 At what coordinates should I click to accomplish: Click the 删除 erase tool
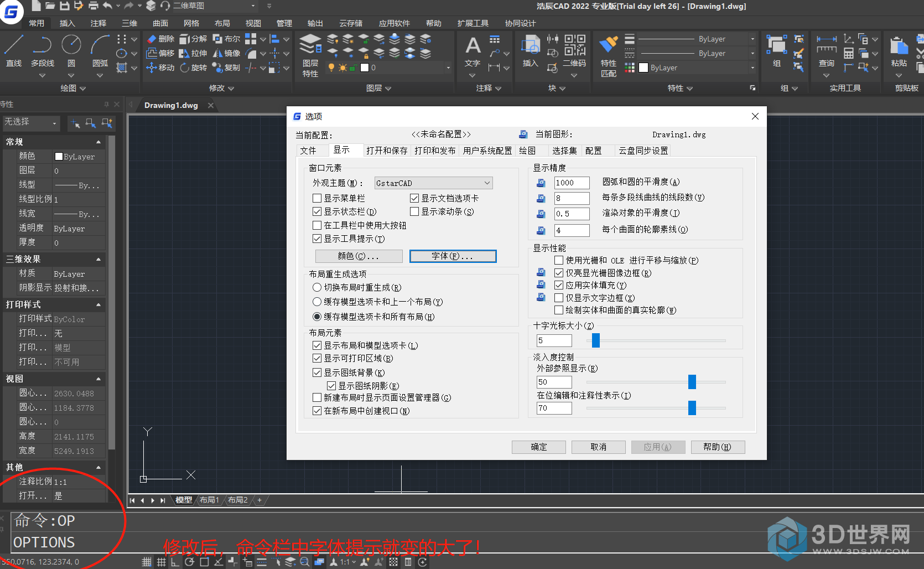click(x=160, y=39)
